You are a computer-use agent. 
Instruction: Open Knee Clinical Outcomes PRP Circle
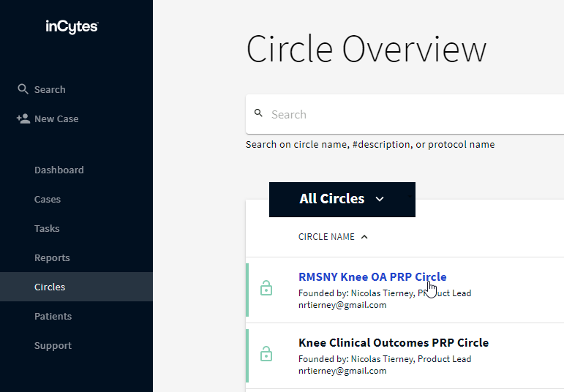point(393,342)
